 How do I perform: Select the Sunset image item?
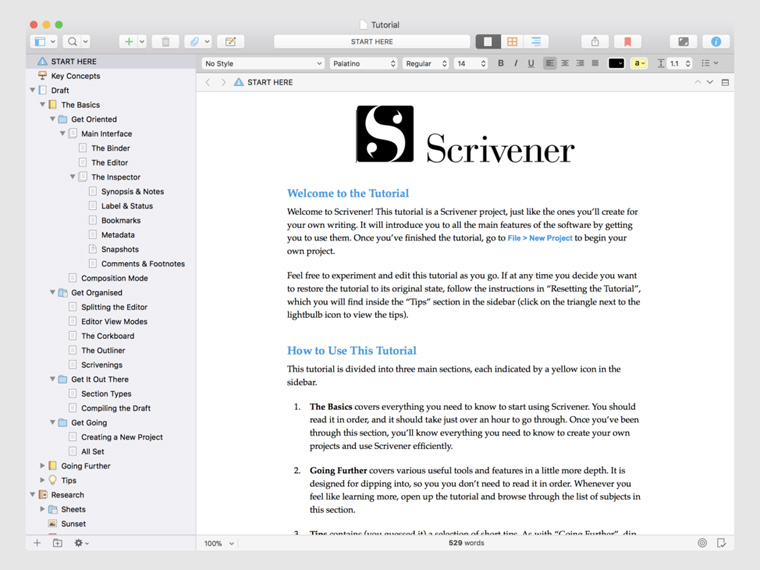(x=73, y=524)
